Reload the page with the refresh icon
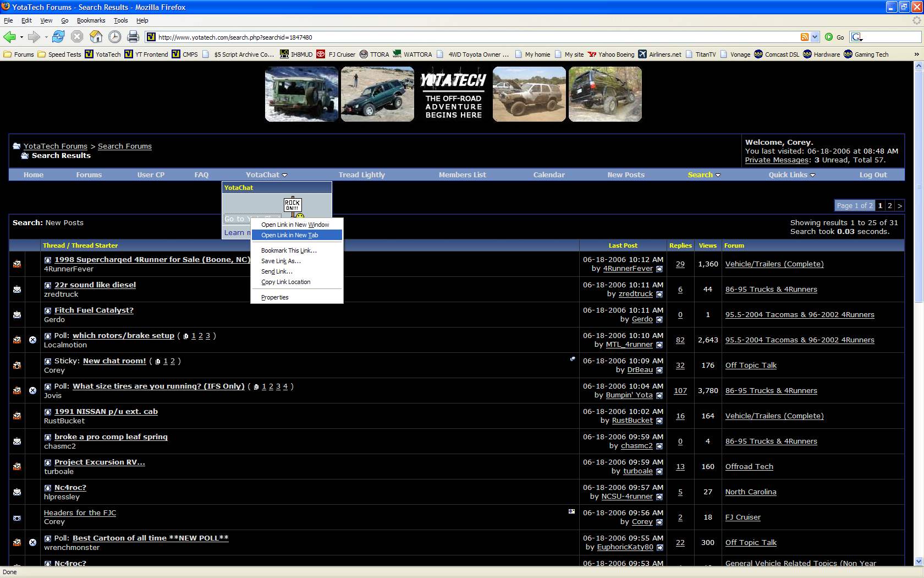This screenshot has width=924, height=578. 58,37
